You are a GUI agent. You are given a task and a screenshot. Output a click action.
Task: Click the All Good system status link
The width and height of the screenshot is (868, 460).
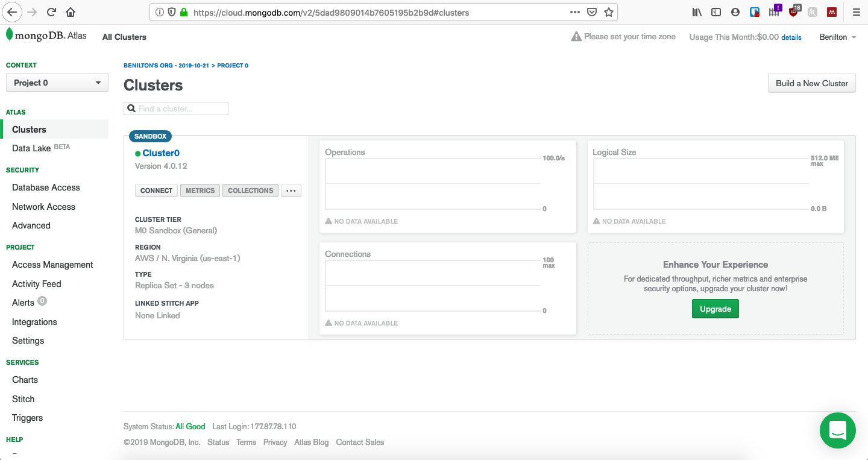tap(190, 426)
